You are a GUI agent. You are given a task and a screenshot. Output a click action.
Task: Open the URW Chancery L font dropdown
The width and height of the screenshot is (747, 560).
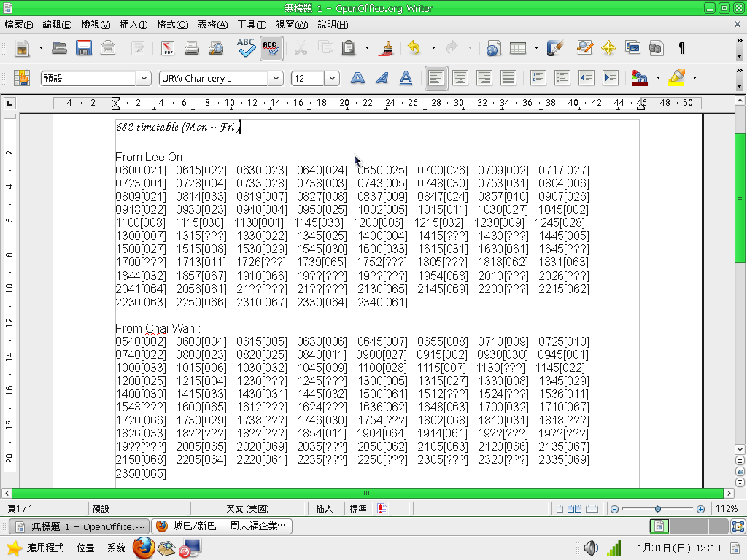pos(276,79)
